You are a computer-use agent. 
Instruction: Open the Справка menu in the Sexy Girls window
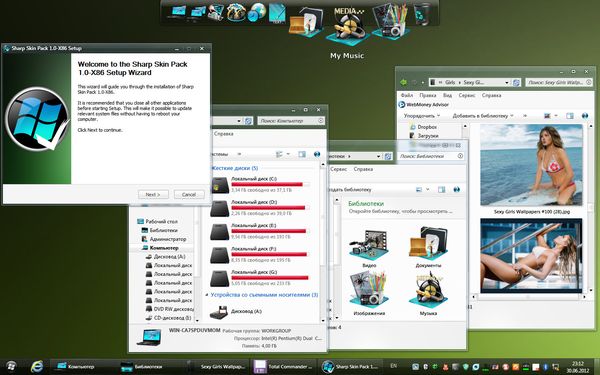pyautogui.click(x=491, y=95)
